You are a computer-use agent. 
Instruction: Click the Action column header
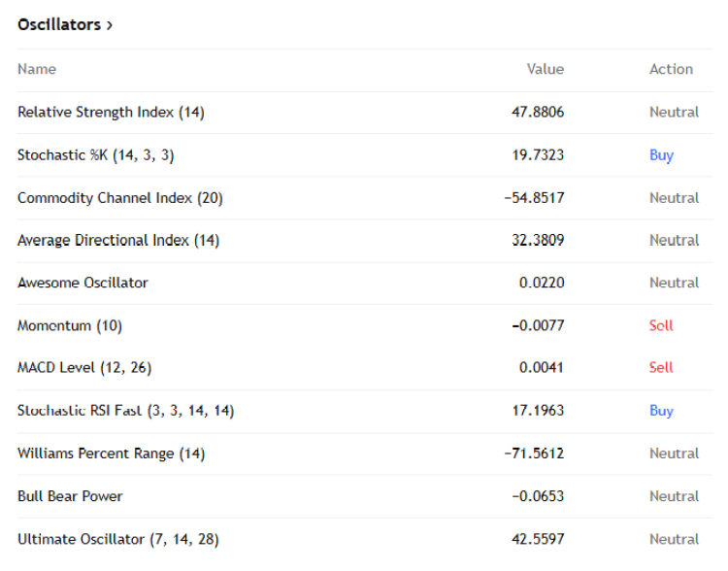671,69
